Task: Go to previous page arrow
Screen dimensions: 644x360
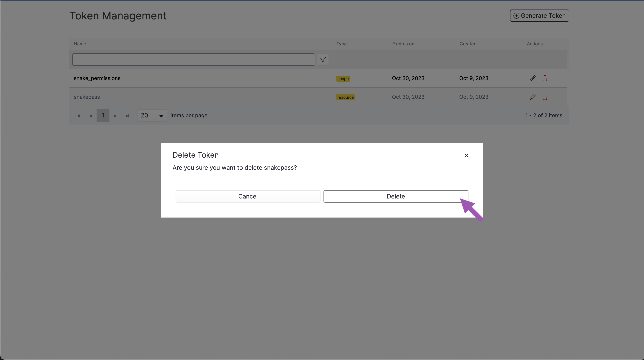Action: [x=91, y=116]
